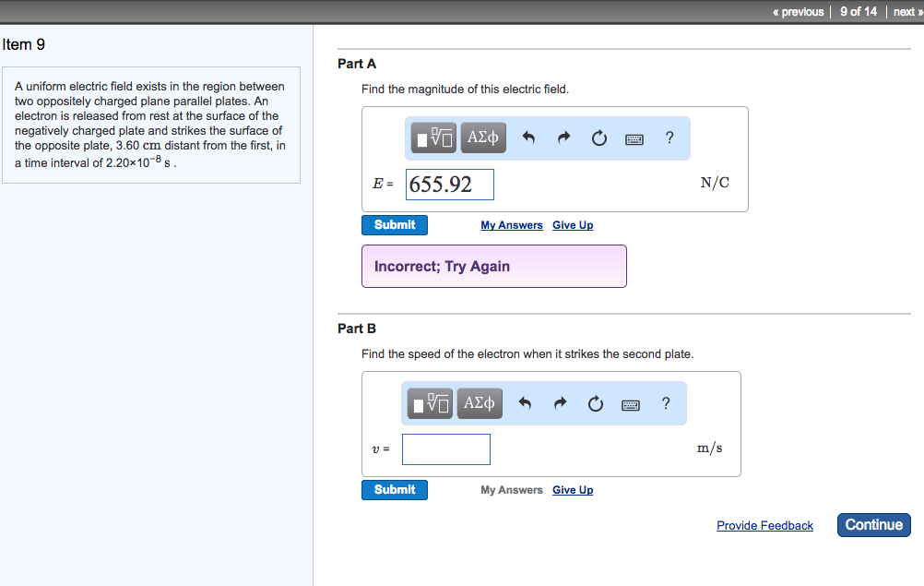Click the N/C unit label
Screen dimensions: 924x586
click(x=715, y=183)
